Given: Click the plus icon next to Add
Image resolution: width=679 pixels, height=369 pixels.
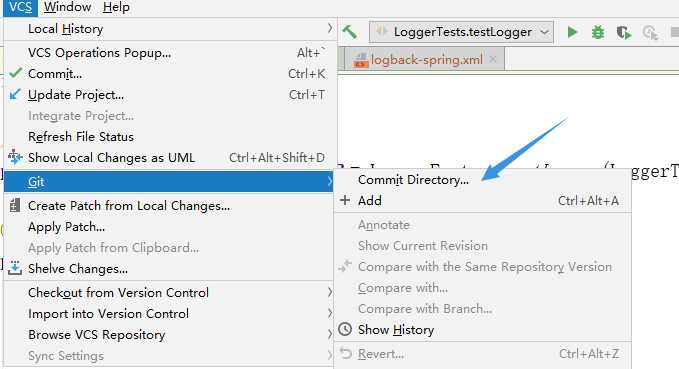Looking at the screenshot, I should pos(345,200).
